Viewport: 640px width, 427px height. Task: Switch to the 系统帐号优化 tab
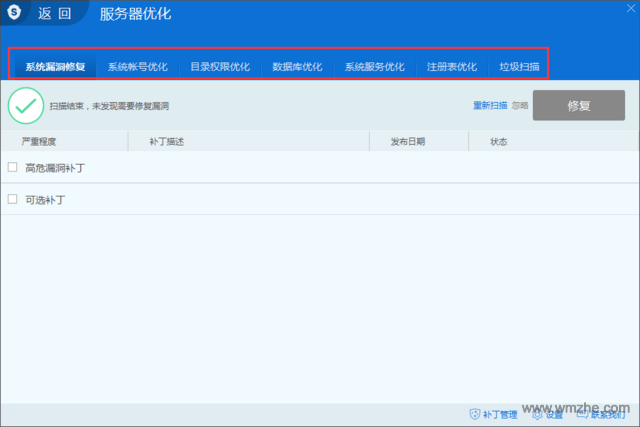(x=138, y=67)
